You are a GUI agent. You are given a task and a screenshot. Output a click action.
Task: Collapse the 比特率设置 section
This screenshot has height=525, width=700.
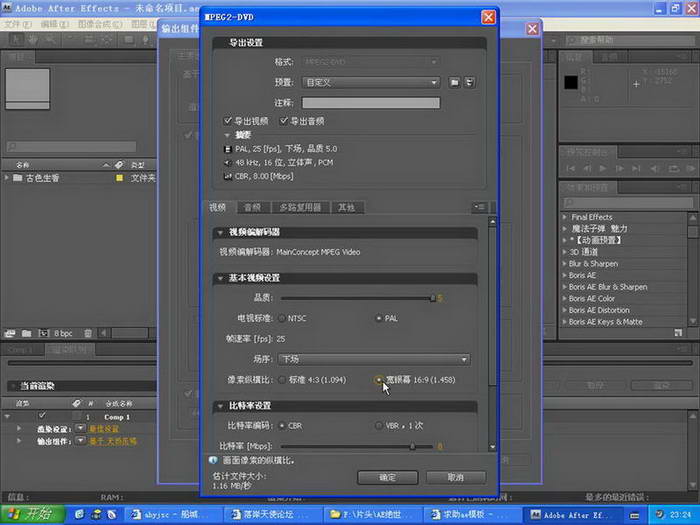tap(220, 406)
